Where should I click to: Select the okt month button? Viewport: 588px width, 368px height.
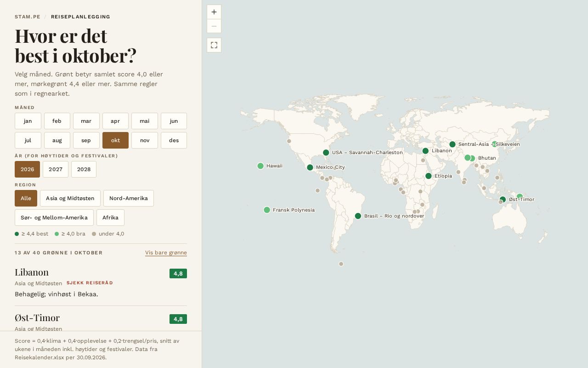coord(115,140)
